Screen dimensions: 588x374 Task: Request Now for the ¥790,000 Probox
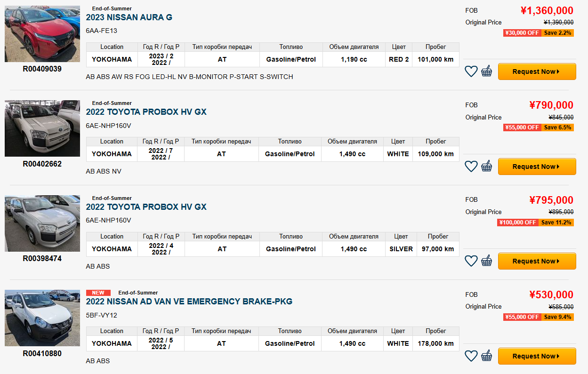coord(537,167)
